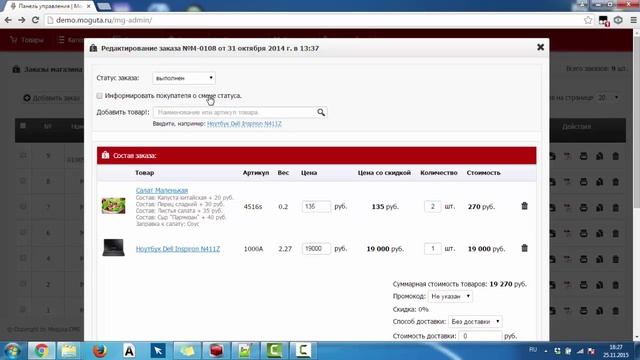Toggle select-all checkbox in orders table header
This screenshot has width=640, height=360.
pyautogui.click(x=23, y=126)
